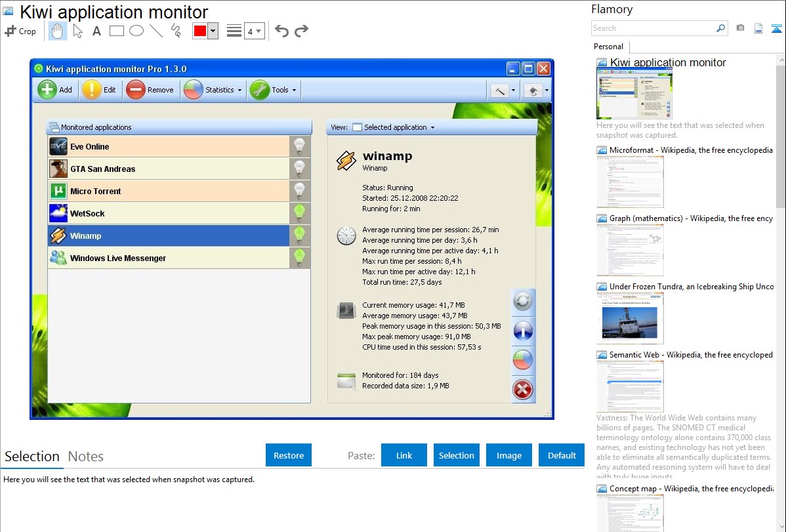This screenshot has width=786, height=532.
Task: Open the Tools dropdown menu
Action: [273, 91]
